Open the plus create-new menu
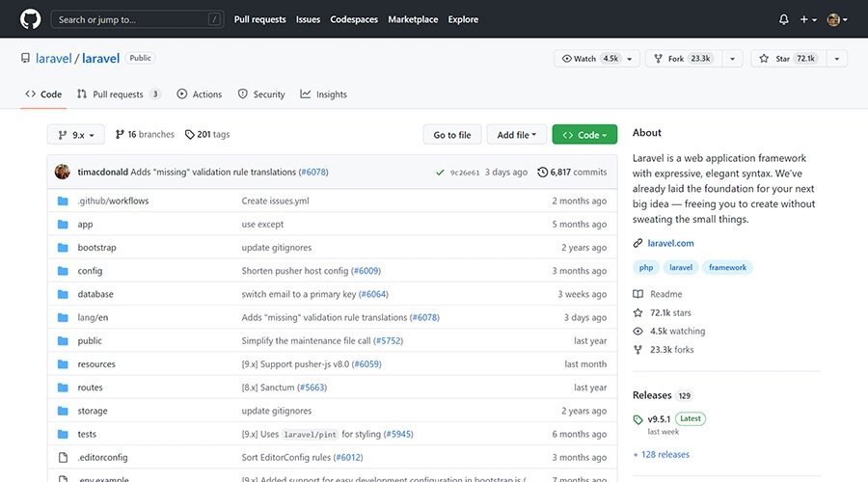Screen dimensions: 868x482 click(808, 19)
